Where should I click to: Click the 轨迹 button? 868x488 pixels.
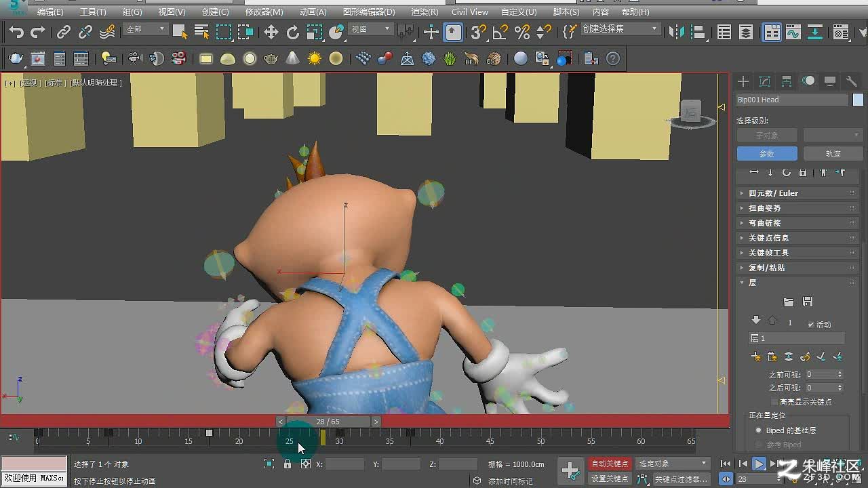[833, 154]
